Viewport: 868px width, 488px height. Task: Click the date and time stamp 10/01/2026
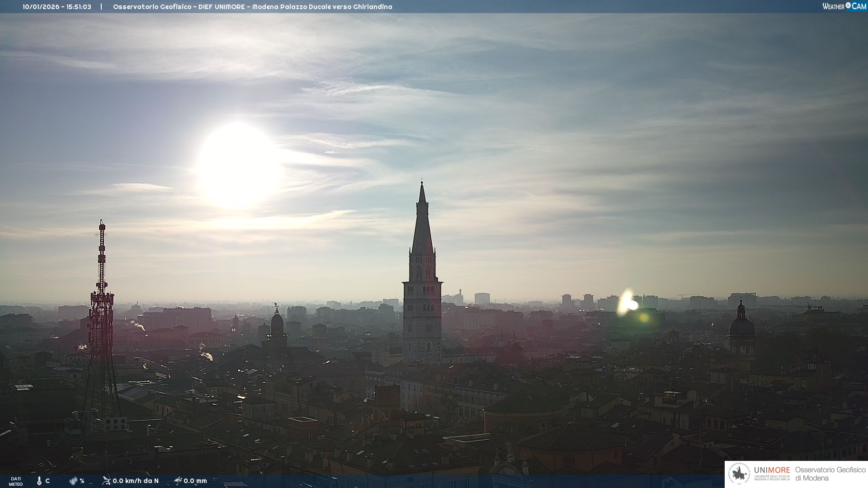[x=57, y=7]
